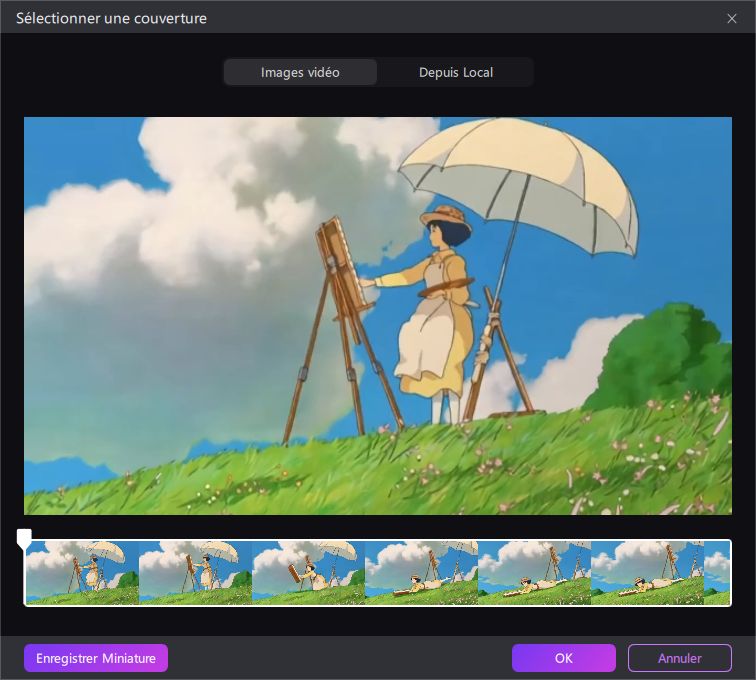Click the large cover preview image
Screen dimensions: 756x680
point(378,316)
